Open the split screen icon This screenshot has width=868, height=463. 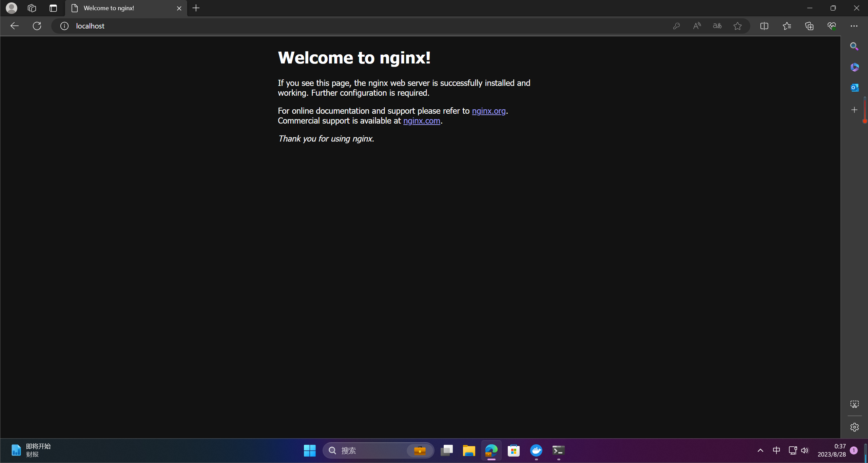click(x=764, y=26)
